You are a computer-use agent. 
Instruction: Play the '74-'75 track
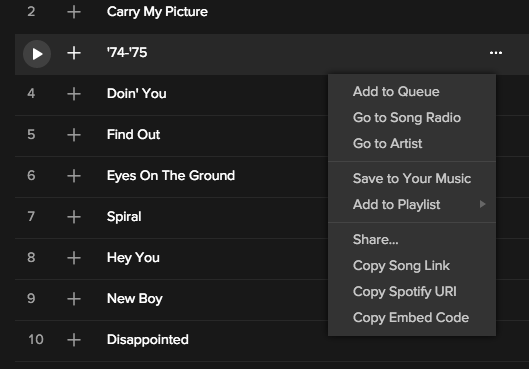pos(37,54)
